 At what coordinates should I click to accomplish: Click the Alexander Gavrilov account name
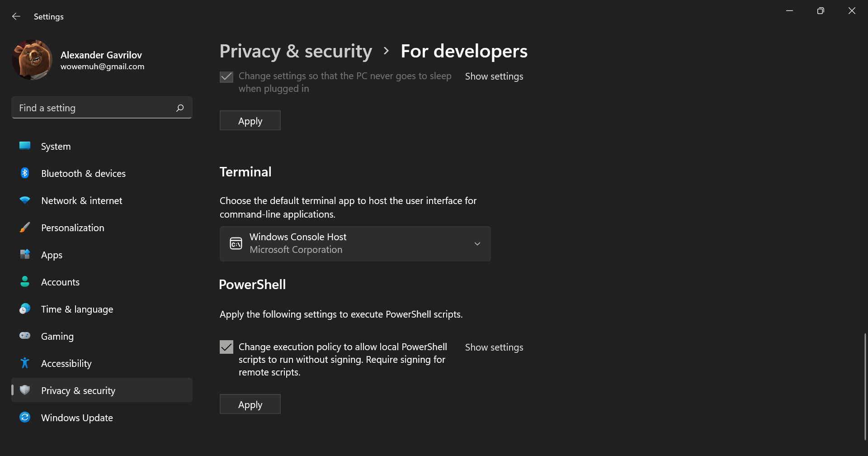(101, 55)
